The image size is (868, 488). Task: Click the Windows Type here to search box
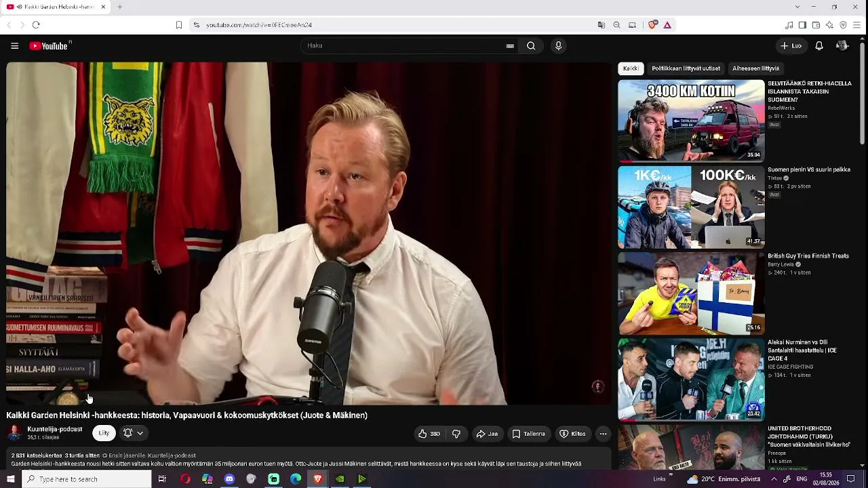85,479
